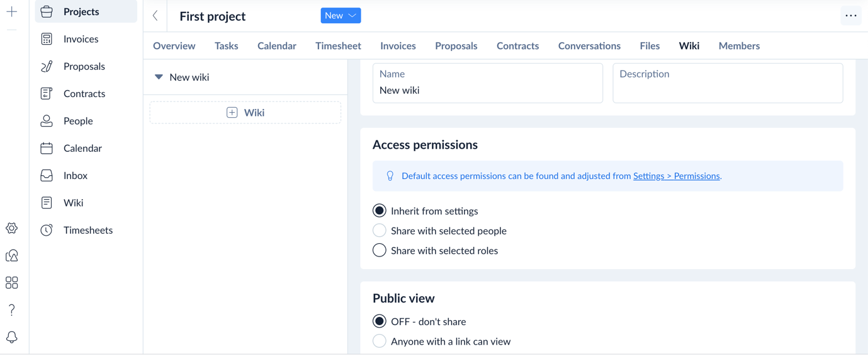Open the apps grid icon

point(12,283)
